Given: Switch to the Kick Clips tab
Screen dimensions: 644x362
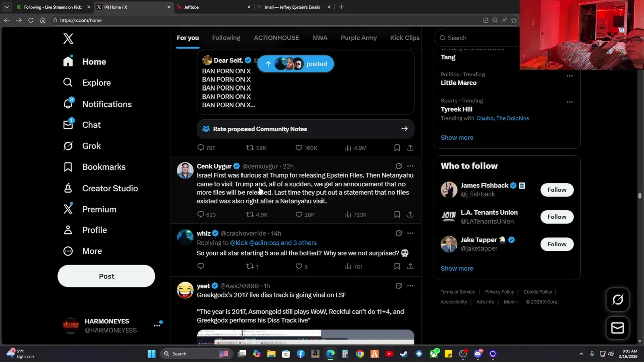Looking at the screenshot, I should click(405, 38).
